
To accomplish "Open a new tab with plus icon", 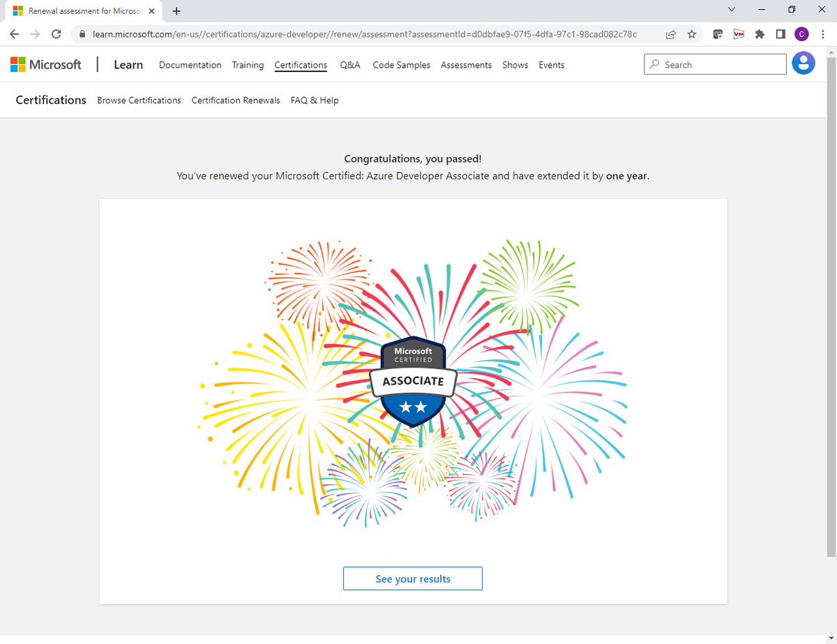I will click(x=176, y=10).
